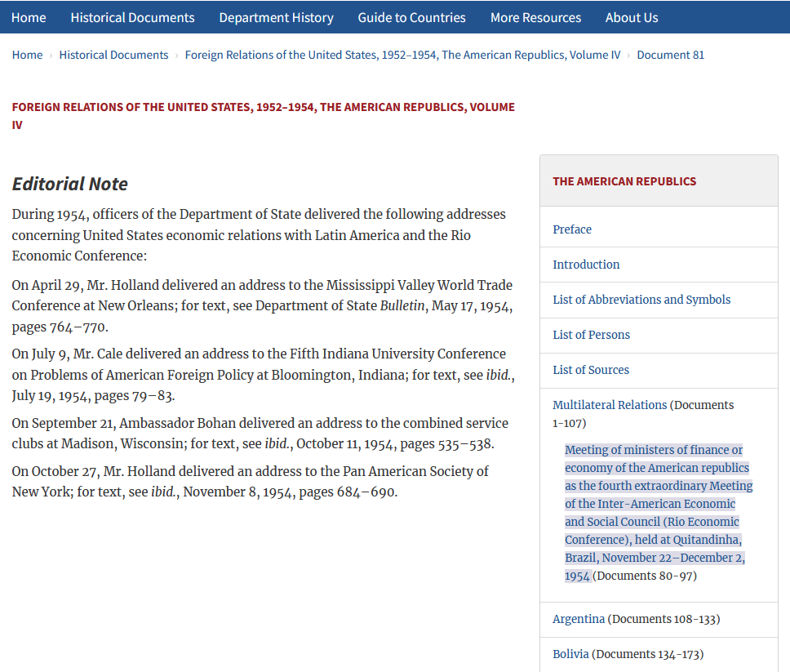The image size is (790, 672).
Task: Follow the Historical Documents breadcrumb link
Action: 114,55
